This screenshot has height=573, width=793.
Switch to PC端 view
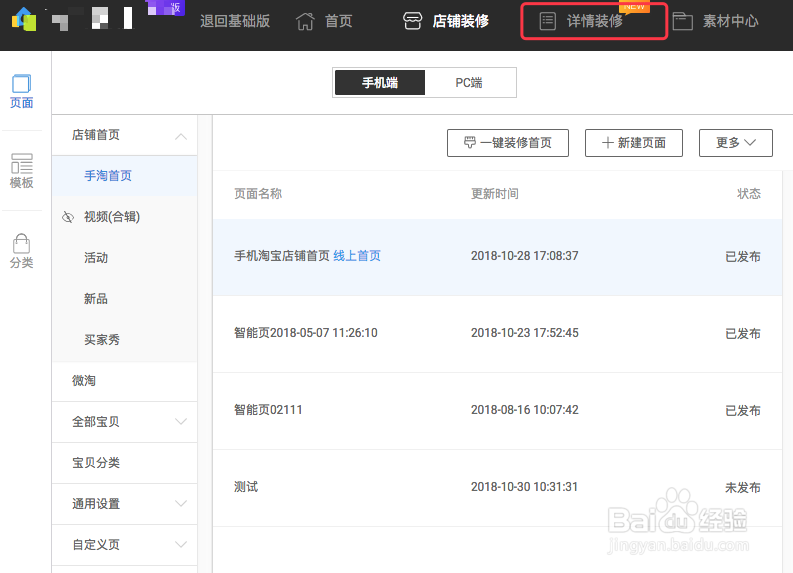click(x=469, y=82)
